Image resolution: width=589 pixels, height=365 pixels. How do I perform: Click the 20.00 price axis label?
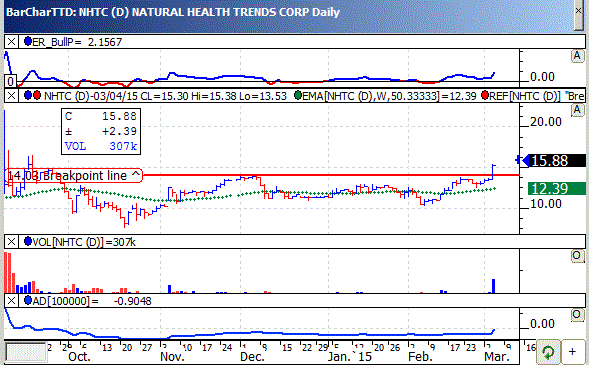546,122
